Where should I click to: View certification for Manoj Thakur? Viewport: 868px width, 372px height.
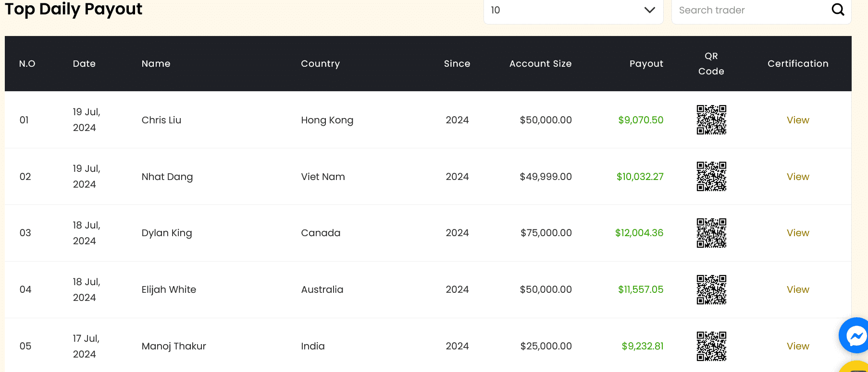click(x=798, y=346)
